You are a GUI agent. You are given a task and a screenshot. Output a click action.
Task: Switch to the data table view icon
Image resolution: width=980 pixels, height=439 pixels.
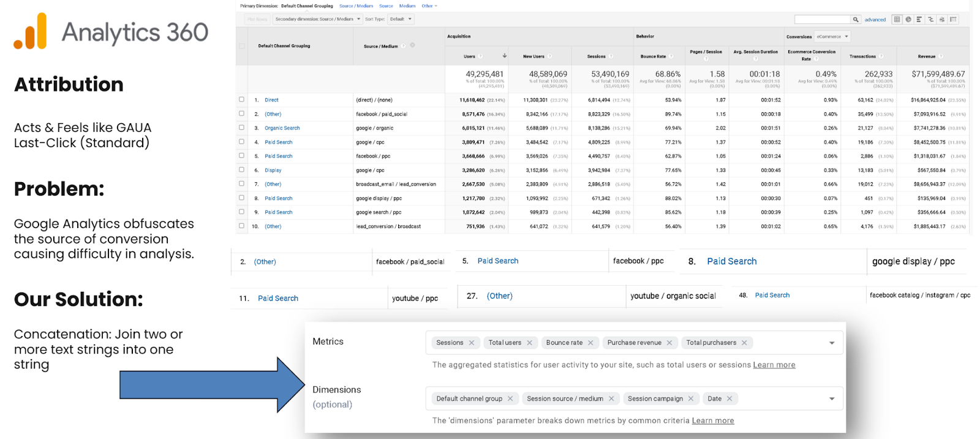point(897,20)
